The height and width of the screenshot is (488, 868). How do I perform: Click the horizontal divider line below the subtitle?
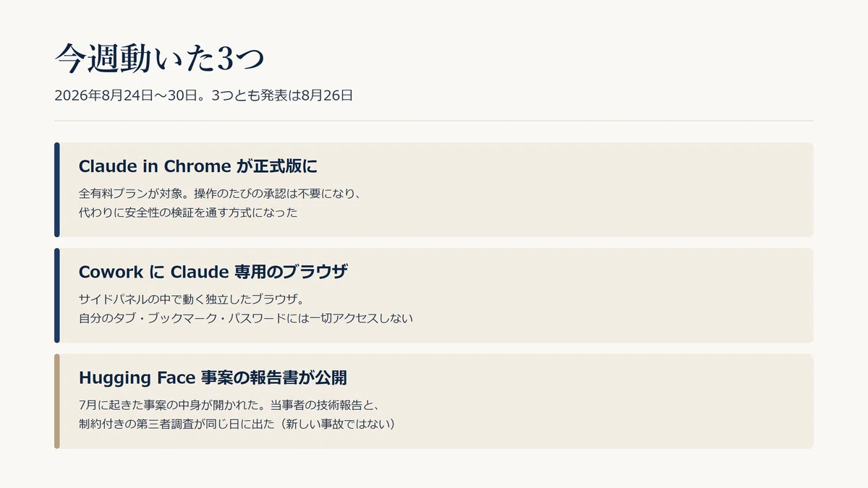click(434, 121)
